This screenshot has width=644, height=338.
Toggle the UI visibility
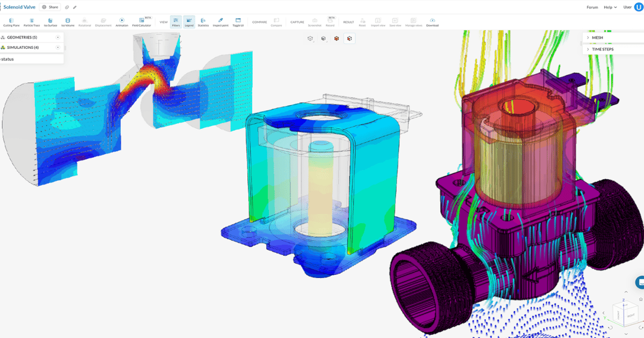click(238, 22)
